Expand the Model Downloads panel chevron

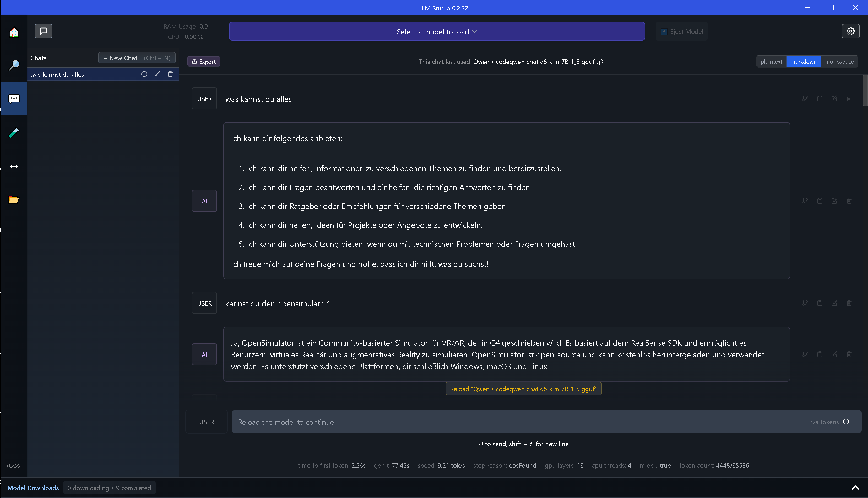[x=855, y=488]
